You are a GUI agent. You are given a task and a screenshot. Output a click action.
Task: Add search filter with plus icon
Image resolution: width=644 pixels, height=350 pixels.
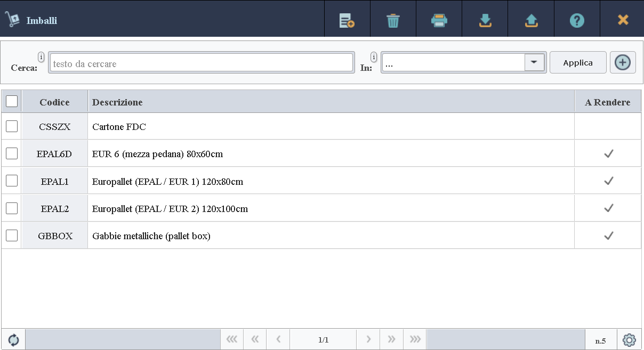[x=622, y=62]
